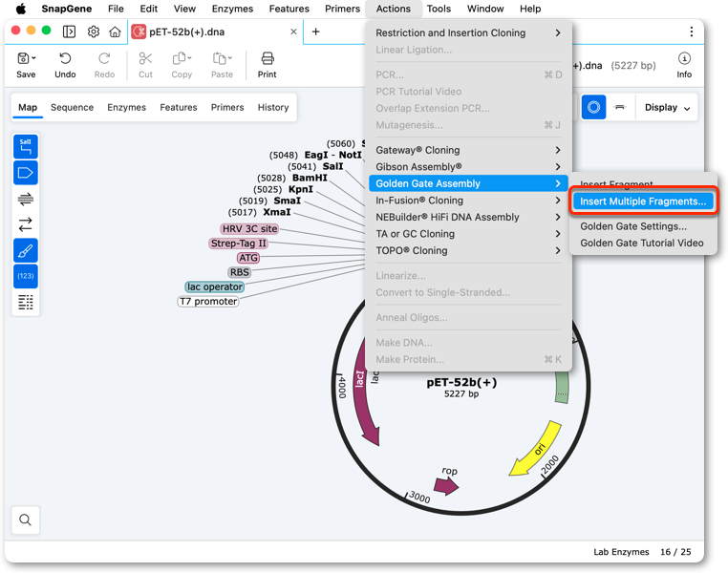This screenshot has width=728, height=573.
Task: Click the SalI enzyme site label
Action: pos(332,166)
